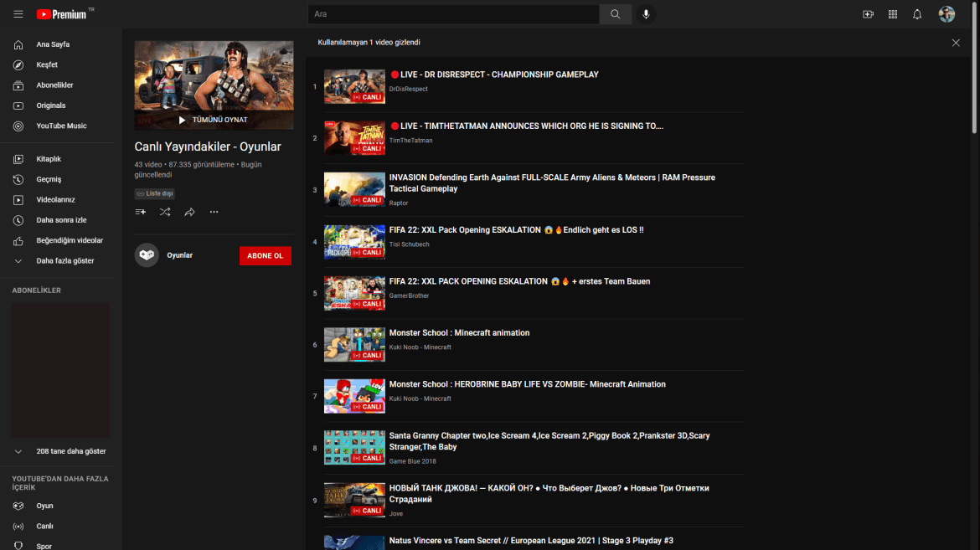Click the Keşfet compass icon
980x550 pixels.
coord(18,65)
